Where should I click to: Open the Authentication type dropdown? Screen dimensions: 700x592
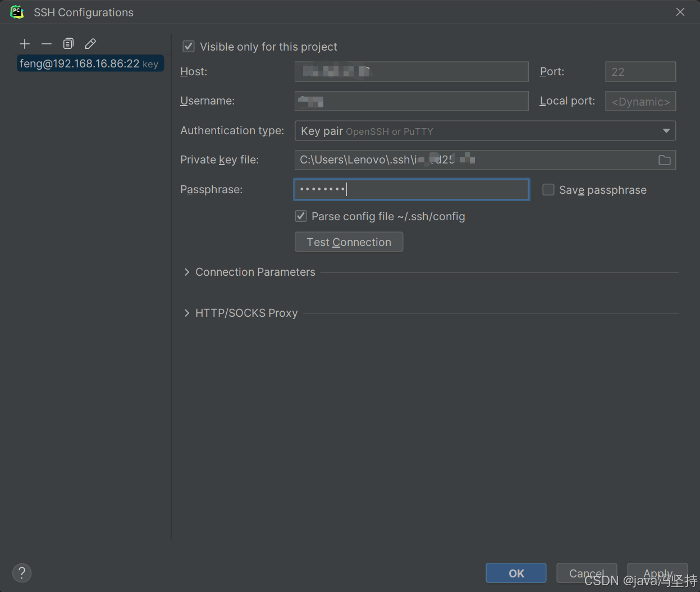[x=485, y=131]
